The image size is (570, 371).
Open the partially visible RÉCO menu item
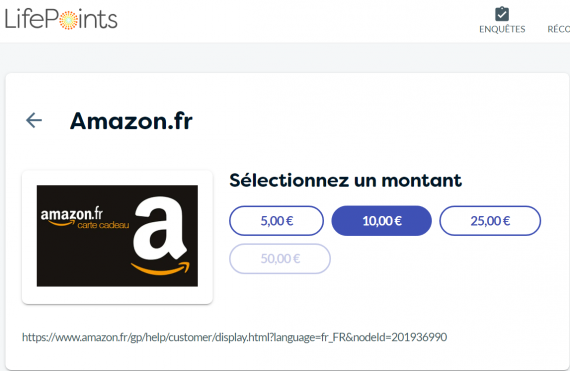click(558, 29)
